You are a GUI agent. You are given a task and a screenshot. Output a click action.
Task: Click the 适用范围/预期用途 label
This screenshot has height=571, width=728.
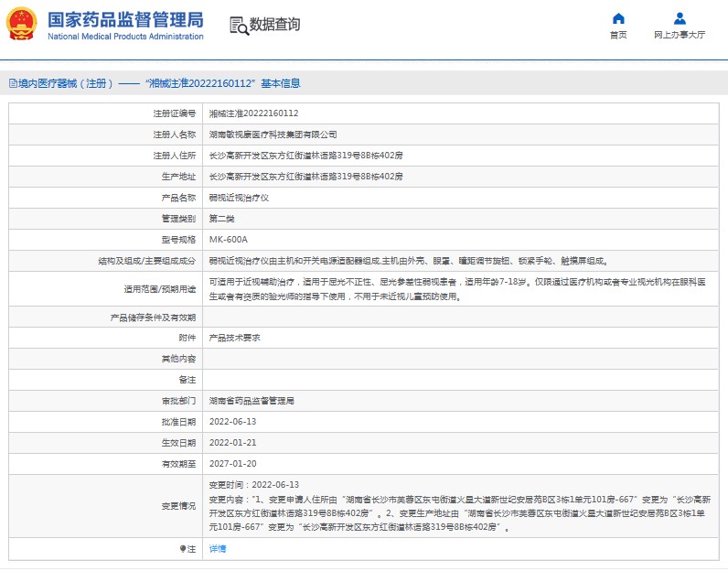(x=160, y=289)
